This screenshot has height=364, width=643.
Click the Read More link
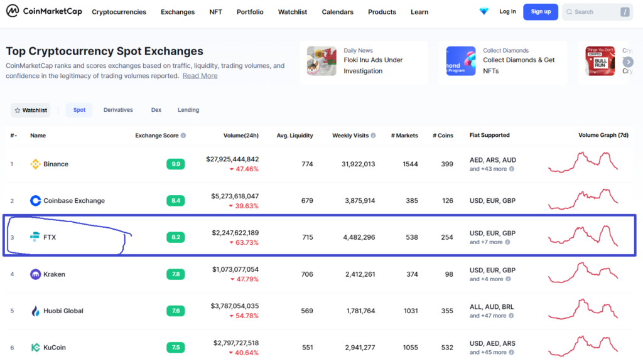tap(200, 76)
